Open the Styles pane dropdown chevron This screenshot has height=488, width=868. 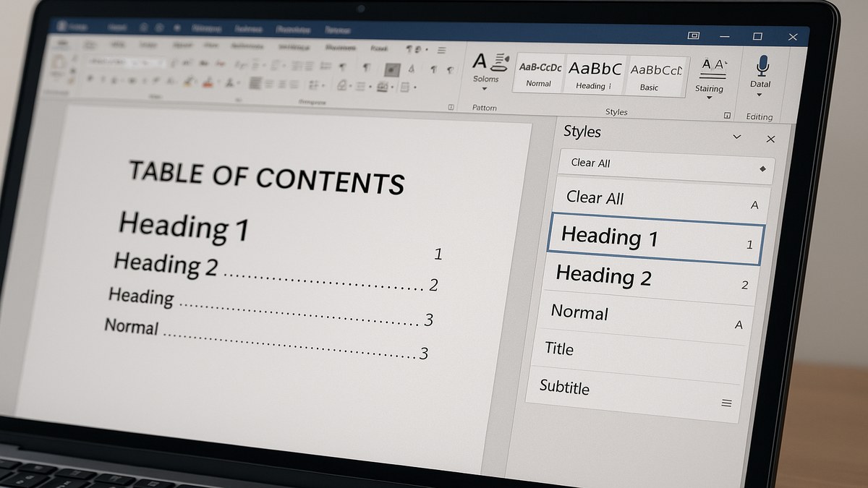[x=736, y=137]
